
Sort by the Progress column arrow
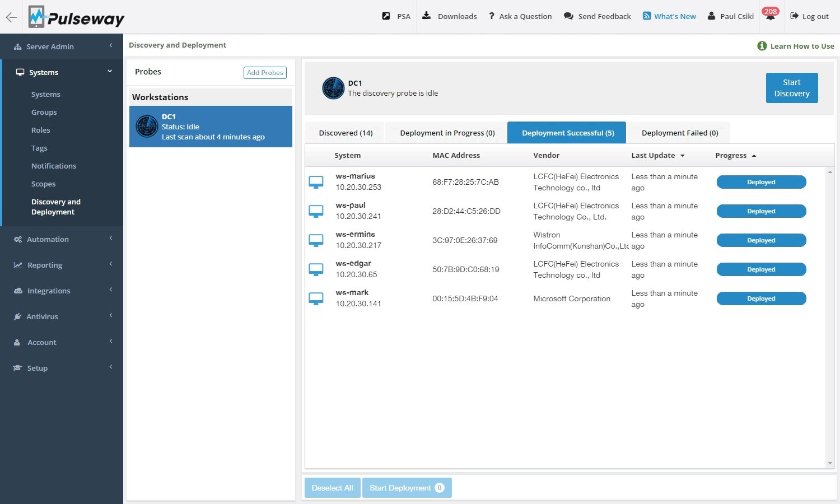[x=754, y=156]
